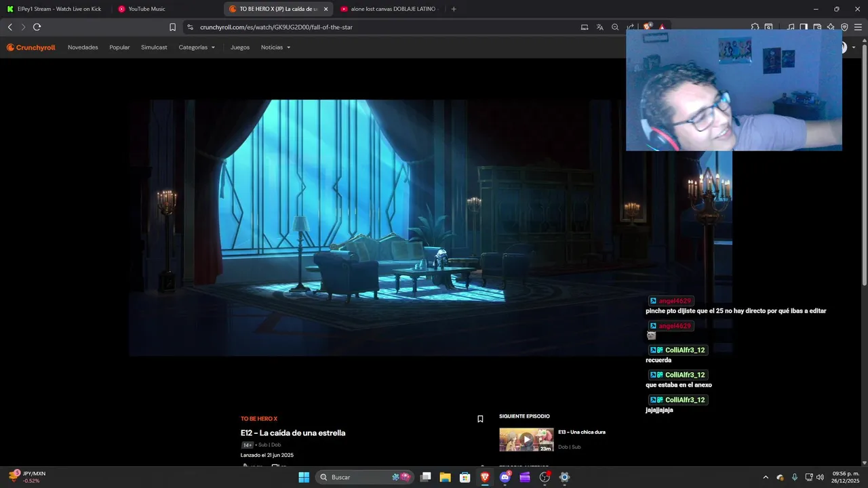Open the TO BE HERO X series link

258,419
